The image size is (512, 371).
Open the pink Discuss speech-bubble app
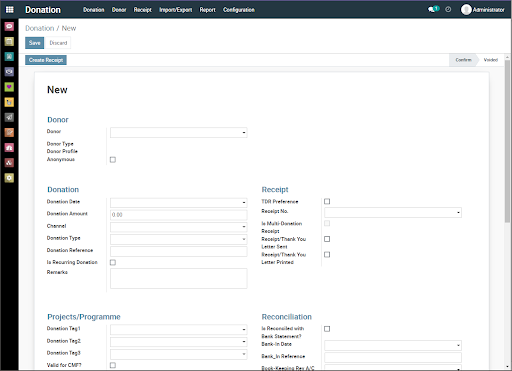coord(9,26)
